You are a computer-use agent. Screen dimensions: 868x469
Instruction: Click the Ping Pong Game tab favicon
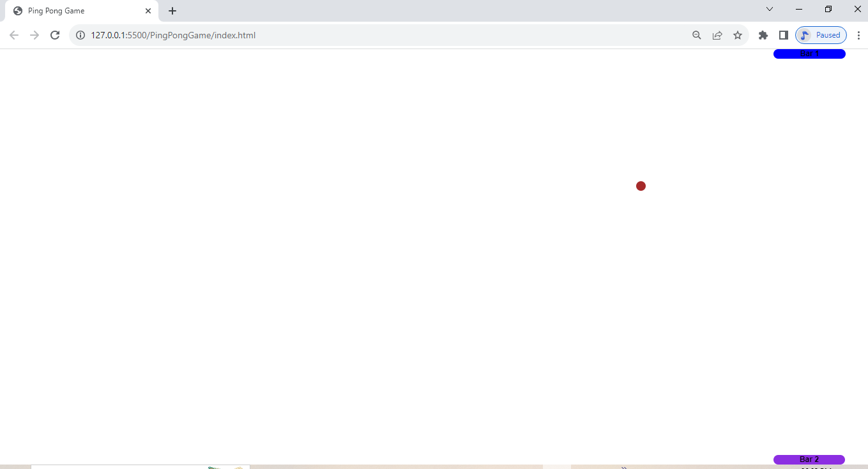(17, 10)
